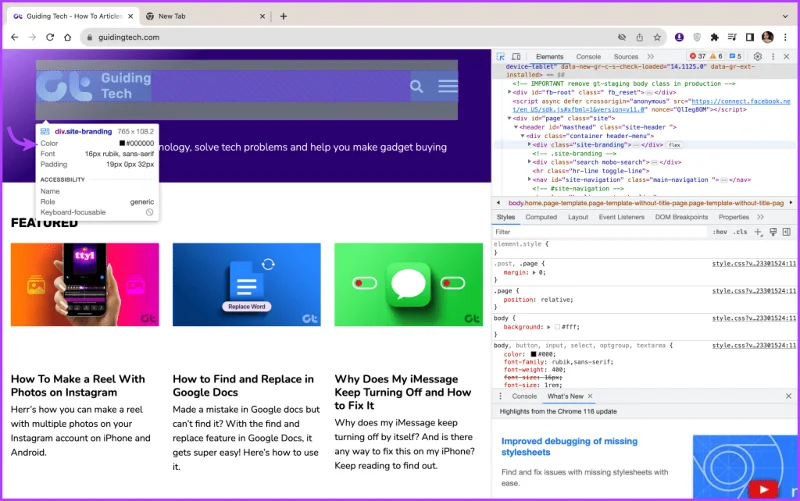800x501 pixels.
Task: Show more DevTools panels chevron
Action: 651,57
